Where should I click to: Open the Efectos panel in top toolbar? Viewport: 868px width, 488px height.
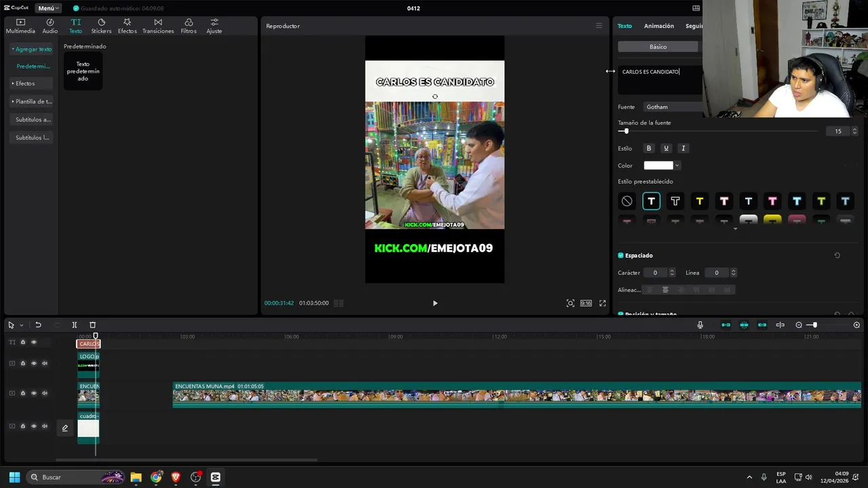pyautogui.click(x=127, y=26)
